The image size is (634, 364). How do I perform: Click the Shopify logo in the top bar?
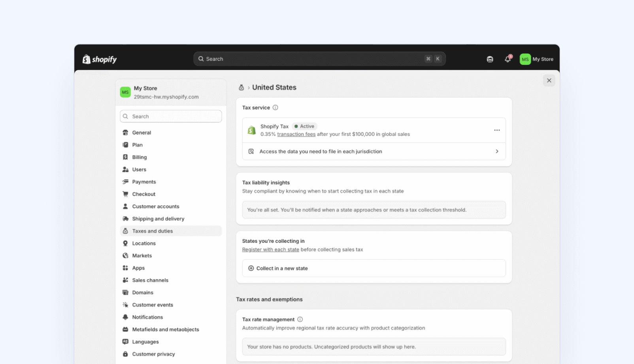click(100, 59)
